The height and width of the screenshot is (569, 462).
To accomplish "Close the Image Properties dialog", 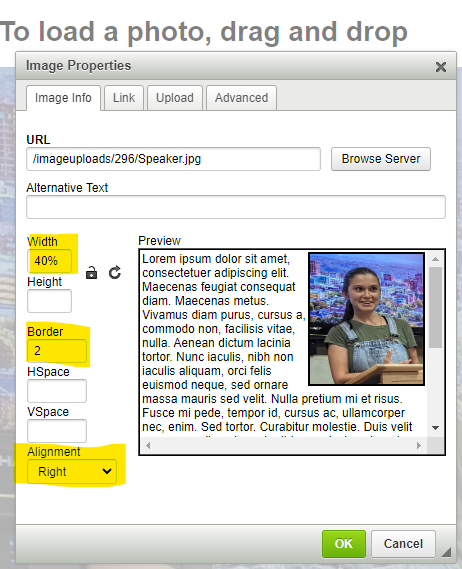I will point(441,67).
